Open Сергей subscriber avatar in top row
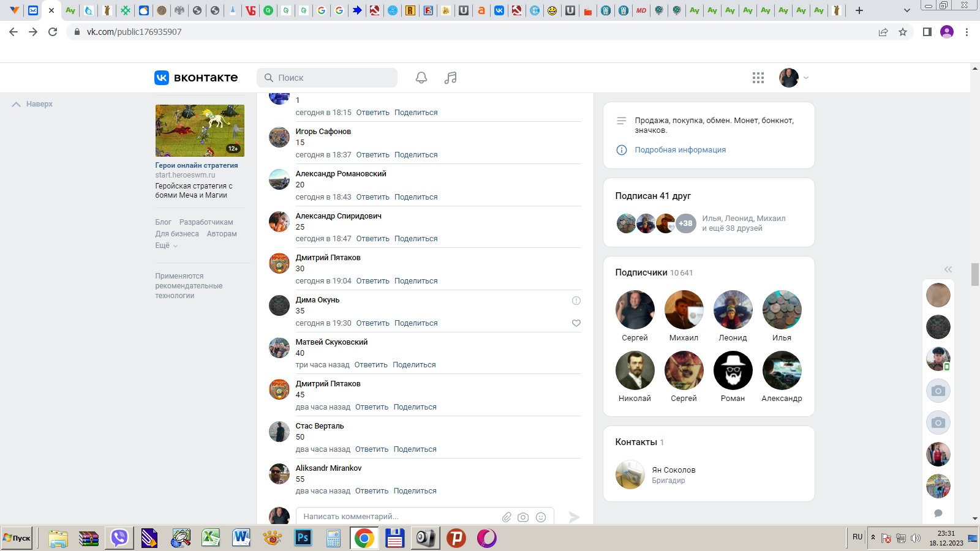 (x=635, y=310)
